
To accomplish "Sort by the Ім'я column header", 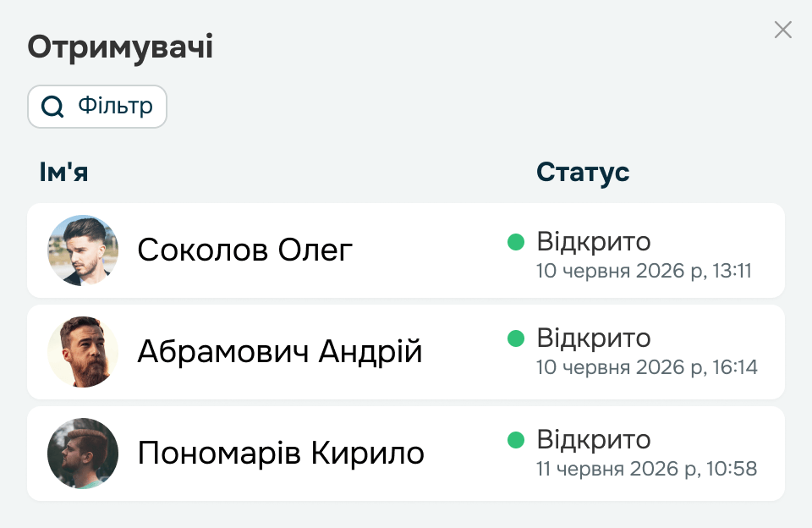I will point(63,172).
